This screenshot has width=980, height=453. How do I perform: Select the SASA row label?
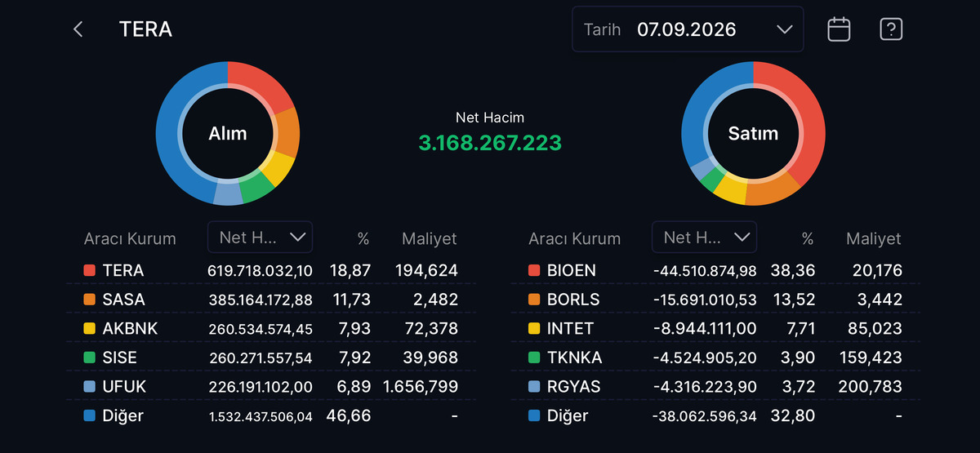124,300
